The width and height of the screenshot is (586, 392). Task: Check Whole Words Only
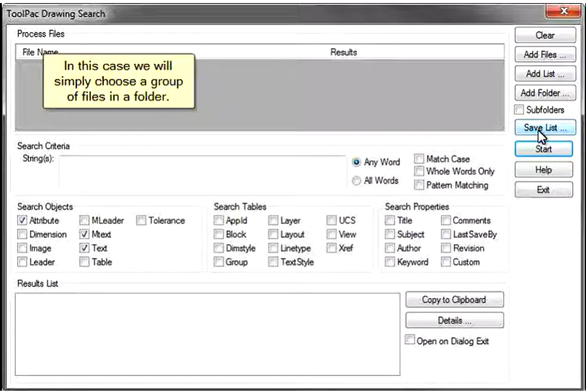click(x=419, y=171)
